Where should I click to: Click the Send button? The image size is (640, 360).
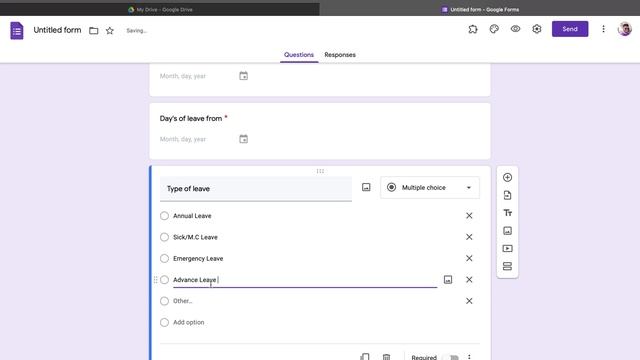(570, 29)
